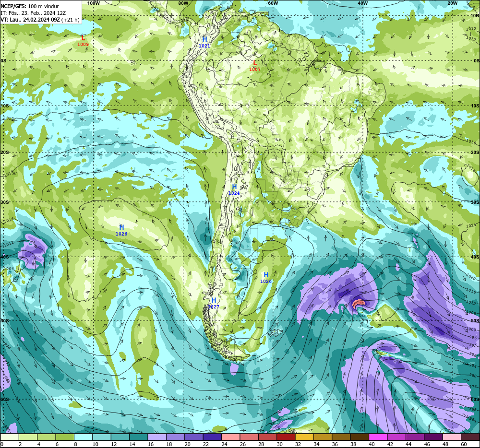This screenshot has height=448, width=480.
Task: Pick the palest 0–2 legend swatch
Action: [x=10, y=437]
